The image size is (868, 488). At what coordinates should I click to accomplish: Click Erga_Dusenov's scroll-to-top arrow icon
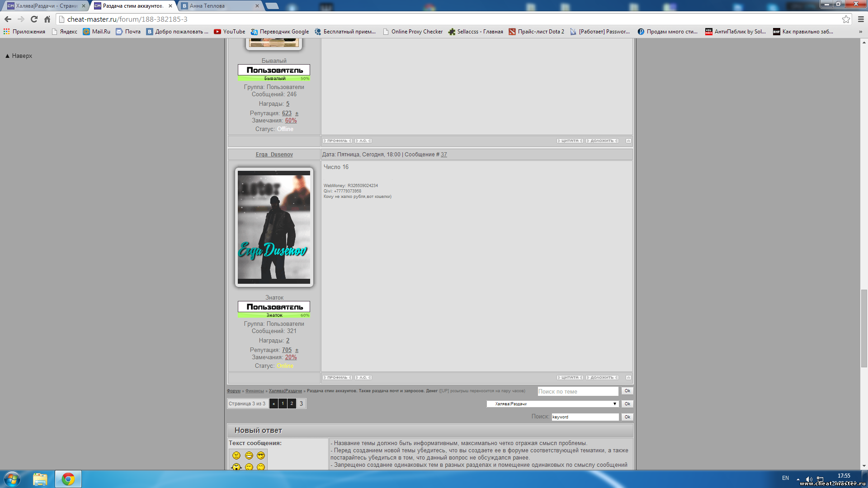628,378
